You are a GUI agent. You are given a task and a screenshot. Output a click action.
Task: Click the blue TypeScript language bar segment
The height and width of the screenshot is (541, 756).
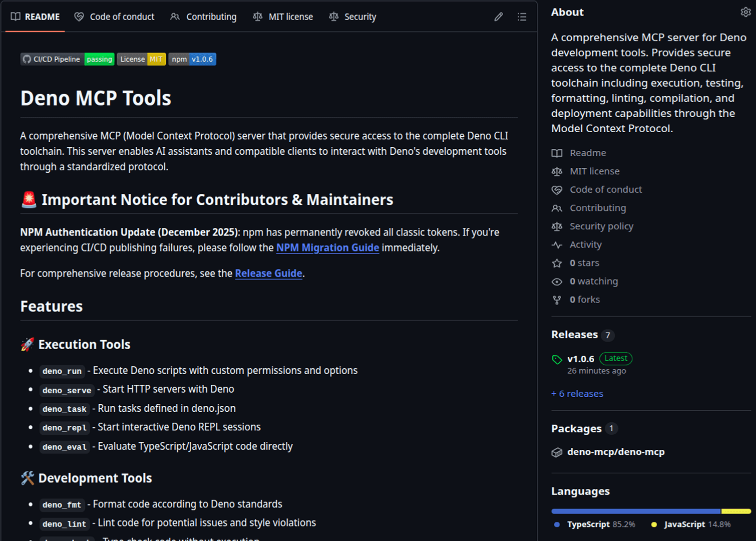coord(636,511)
